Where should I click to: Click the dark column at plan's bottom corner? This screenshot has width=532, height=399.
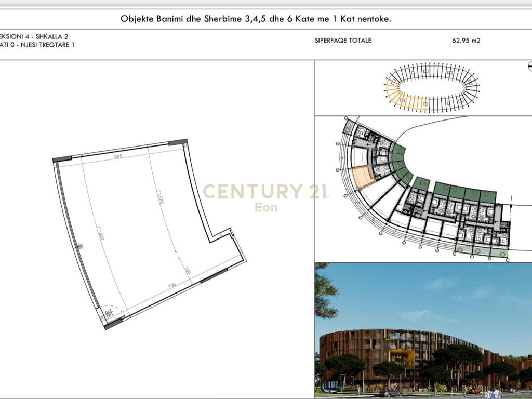(x=113, y=324)
